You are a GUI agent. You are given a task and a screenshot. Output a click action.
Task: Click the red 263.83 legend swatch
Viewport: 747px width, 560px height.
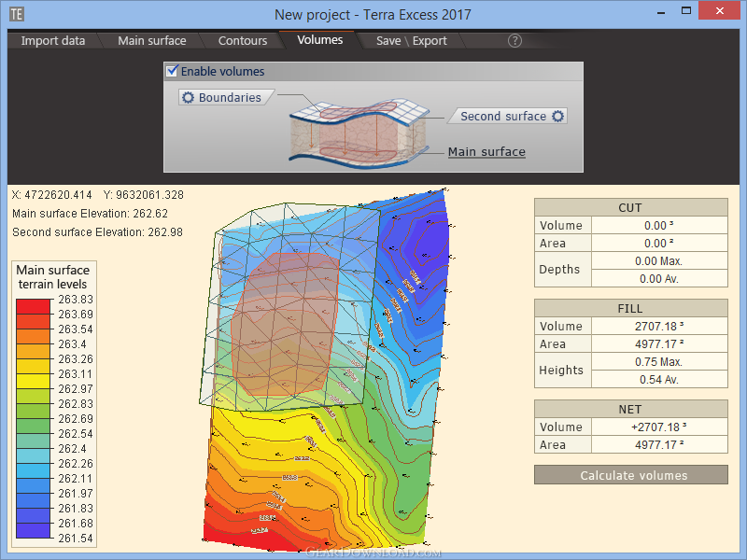(33, 306)
